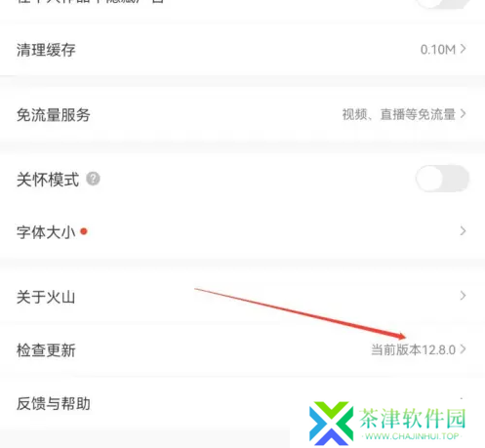
Task: Expand the 免流量服务 chevron arrow
Action: (x=463, y=114)
